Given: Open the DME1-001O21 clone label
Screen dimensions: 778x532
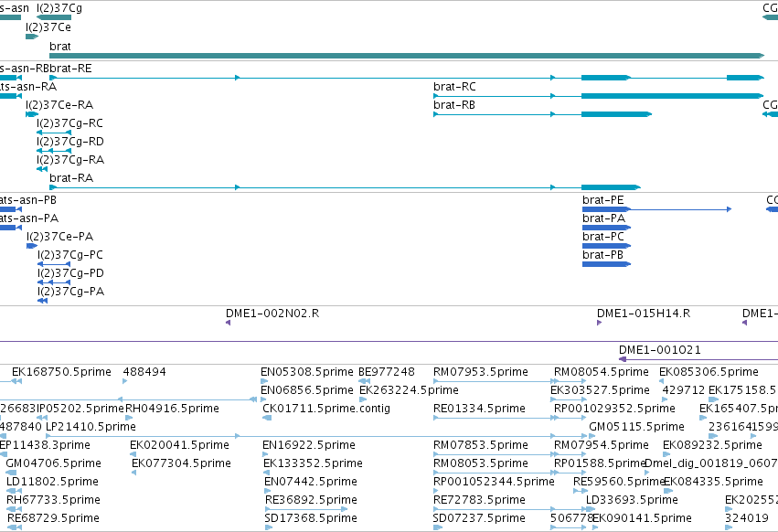Looking at the screenshot, I should pyautogui.click(x=660, y=350).
